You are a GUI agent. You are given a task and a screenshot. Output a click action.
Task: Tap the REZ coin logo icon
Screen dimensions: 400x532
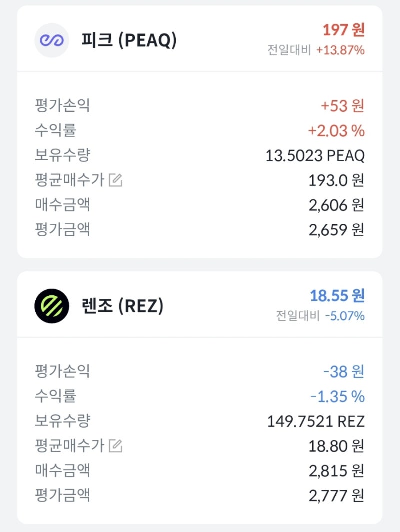pyautogui.click(x=51, y=306)
